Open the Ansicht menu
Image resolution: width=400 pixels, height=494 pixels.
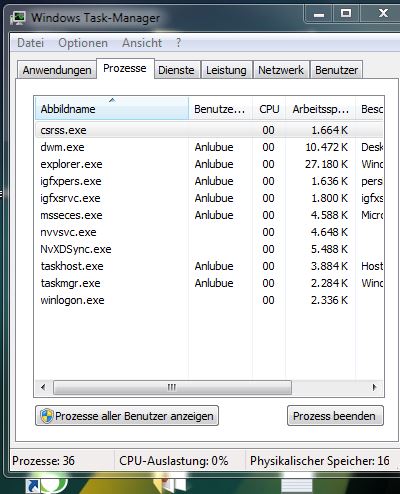(142, 43)
